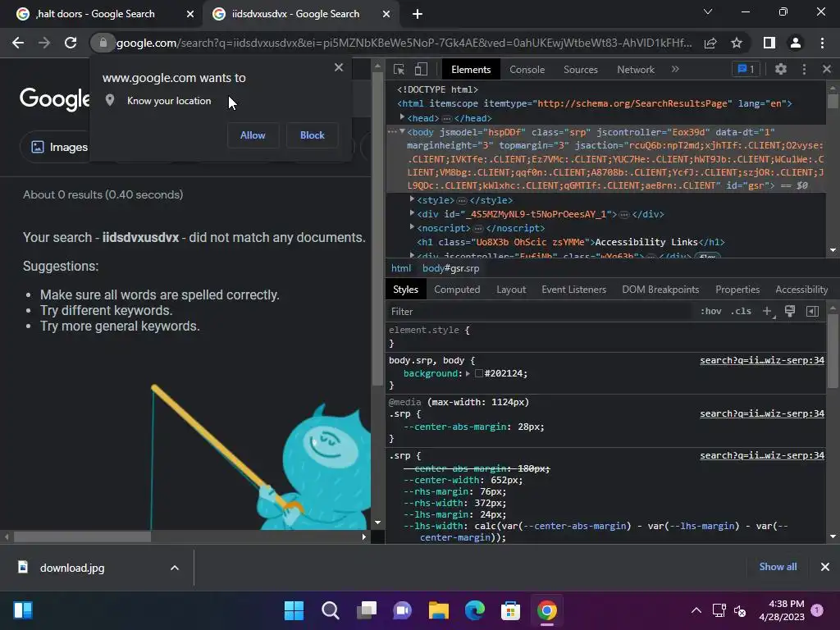Open the Network tab
840x630 pixels.
[636, 70]
